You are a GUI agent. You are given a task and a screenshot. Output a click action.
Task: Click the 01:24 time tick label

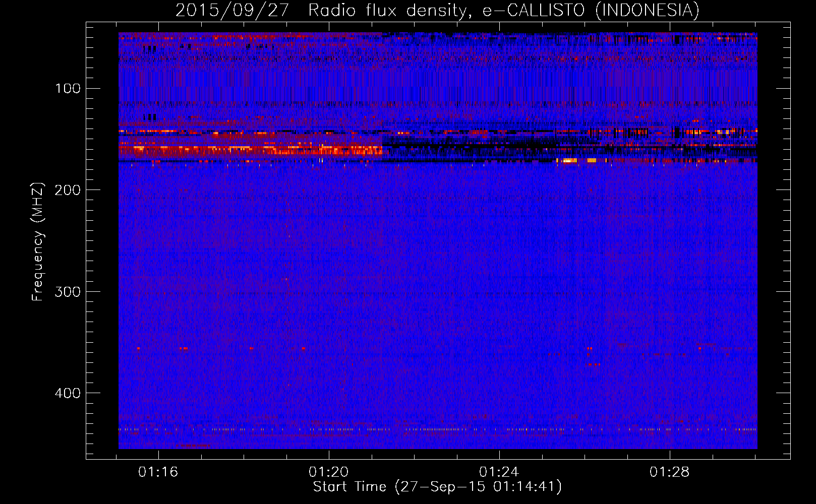pos(499,472)
